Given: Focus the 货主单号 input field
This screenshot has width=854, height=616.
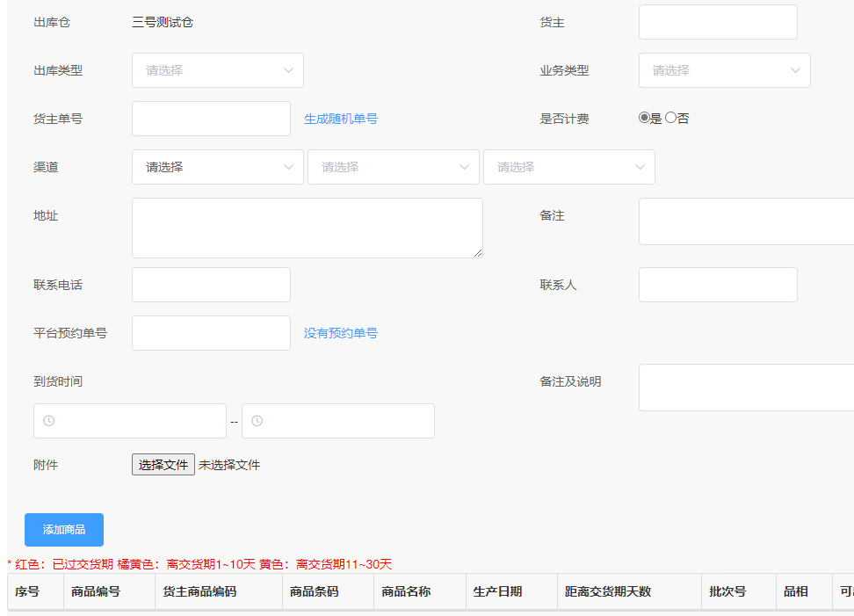Looking at the screenshot, I should [x=211, y=119].
